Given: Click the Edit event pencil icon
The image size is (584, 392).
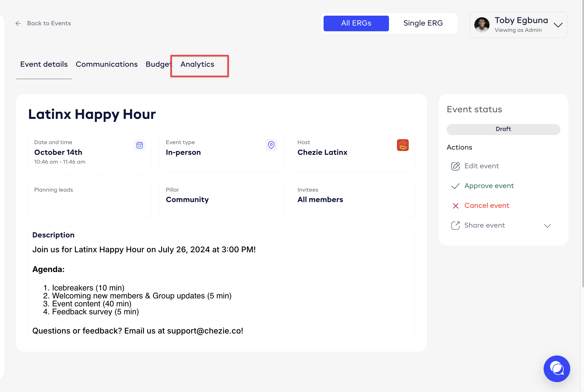Looking at the screenshot, I should [455, 166].
